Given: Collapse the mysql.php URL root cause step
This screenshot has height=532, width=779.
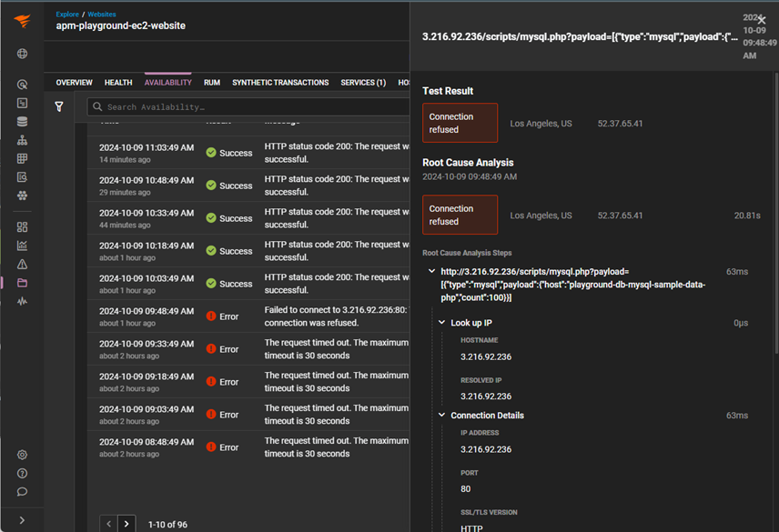Looking at the screenshot, I should pos(431,272).
